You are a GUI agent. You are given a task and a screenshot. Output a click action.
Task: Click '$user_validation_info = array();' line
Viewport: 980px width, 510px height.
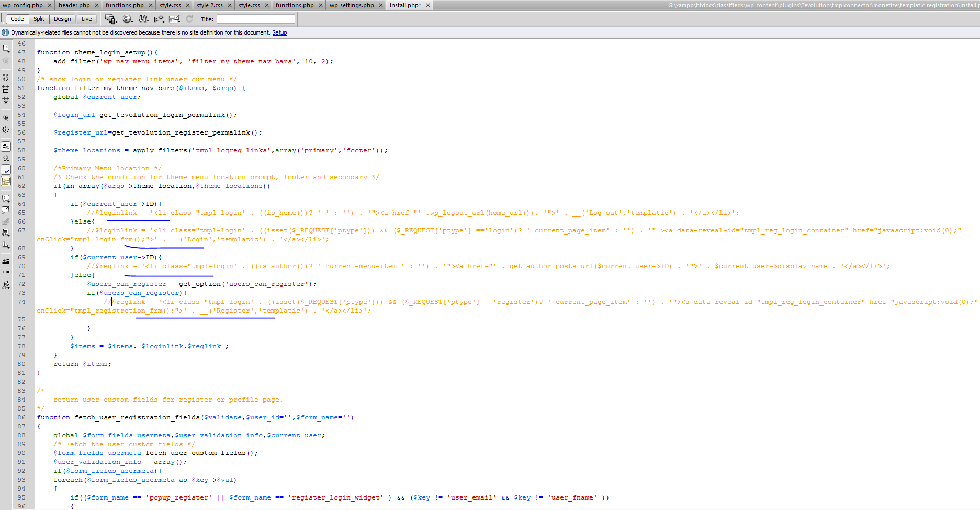pyautogui.click(x=120, y=462)
